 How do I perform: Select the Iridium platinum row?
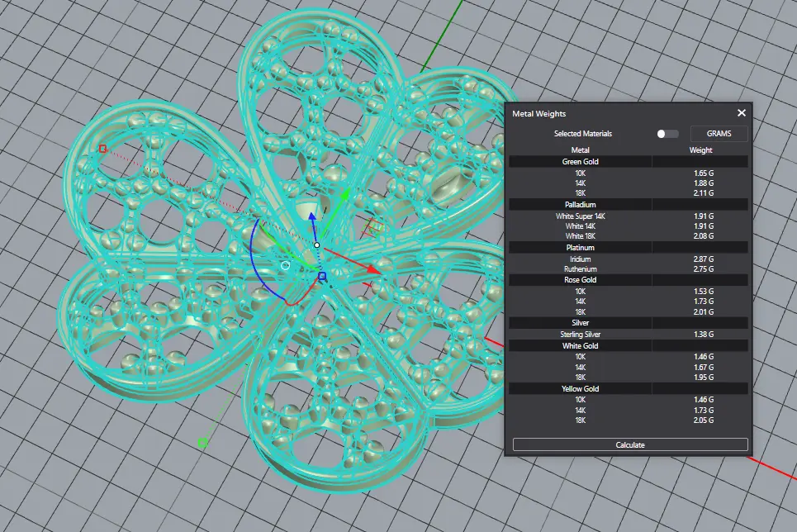(x=629, y=259)
